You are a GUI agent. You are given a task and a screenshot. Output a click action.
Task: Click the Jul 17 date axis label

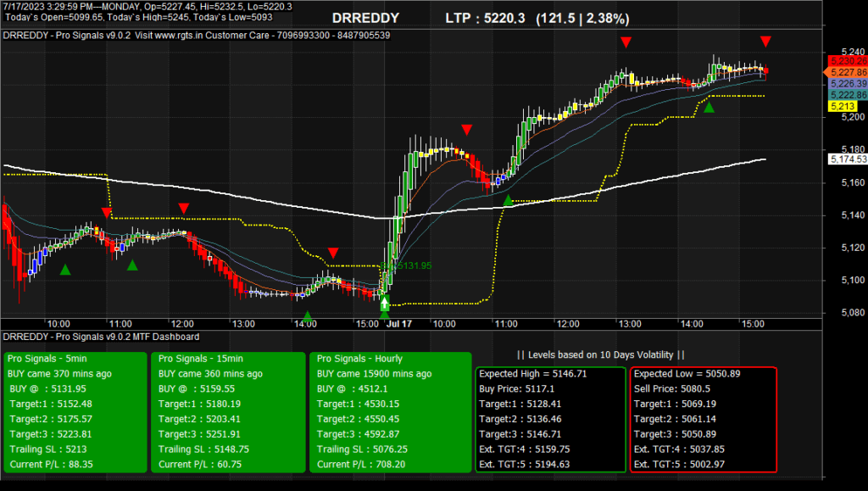tap(399, 324)
